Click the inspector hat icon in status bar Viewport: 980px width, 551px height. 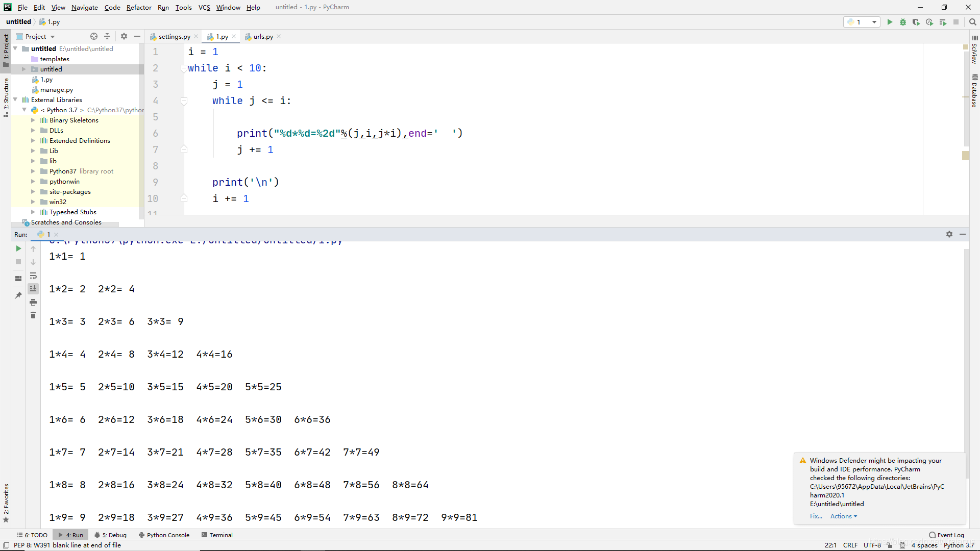coord(902,545)
